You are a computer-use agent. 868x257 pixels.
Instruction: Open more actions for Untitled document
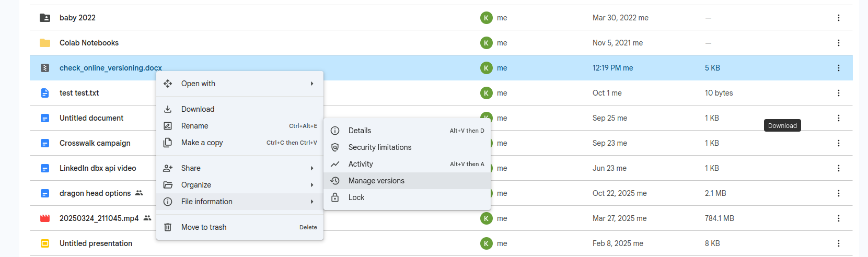click(839, 118)
